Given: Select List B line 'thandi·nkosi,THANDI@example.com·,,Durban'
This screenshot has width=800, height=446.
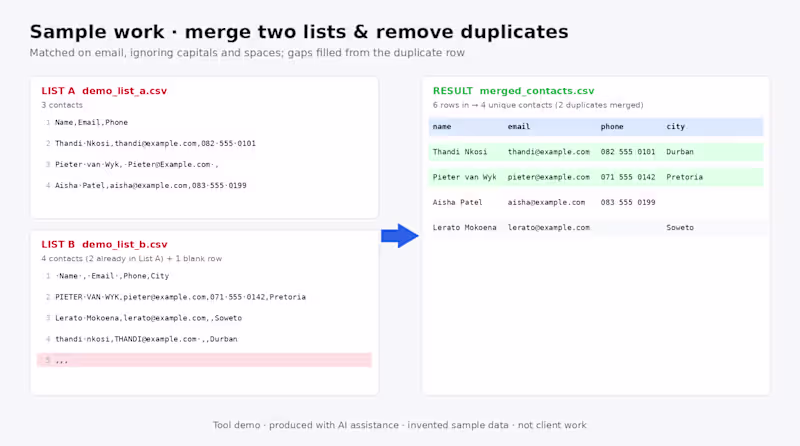Looking at the screenshot, I should click(146, 339).
